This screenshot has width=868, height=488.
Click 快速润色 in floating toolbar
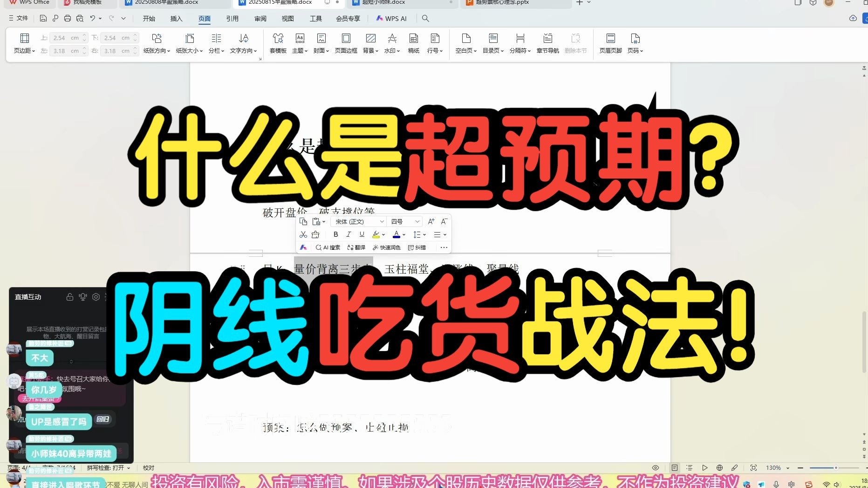click(x=387, y=247)
